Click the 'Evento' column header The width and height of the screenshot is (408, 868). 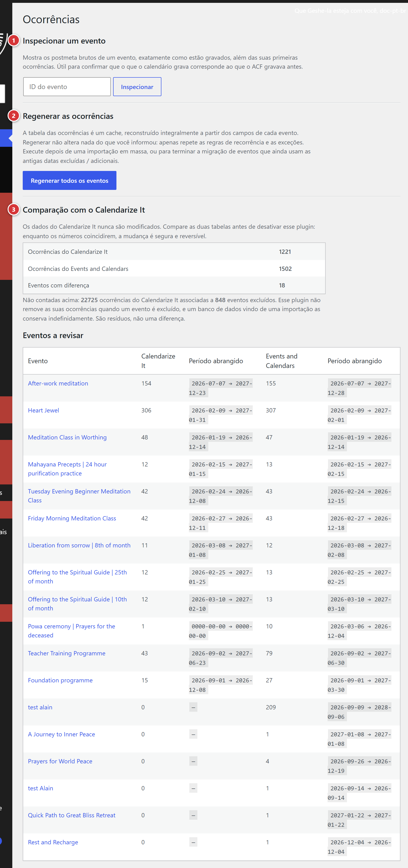[x=38, y=361]
